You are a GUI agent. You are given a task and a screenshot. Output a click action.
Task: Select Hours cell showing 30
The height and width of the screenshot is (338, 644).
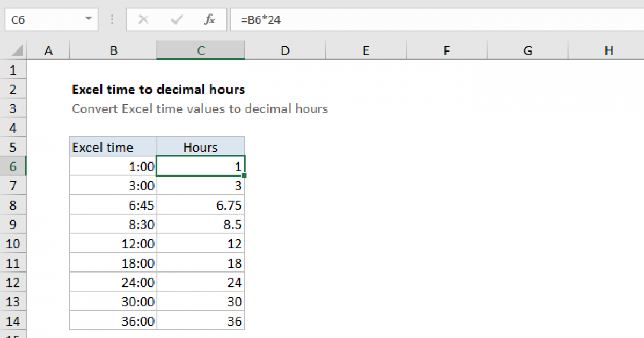coord(201,302)
